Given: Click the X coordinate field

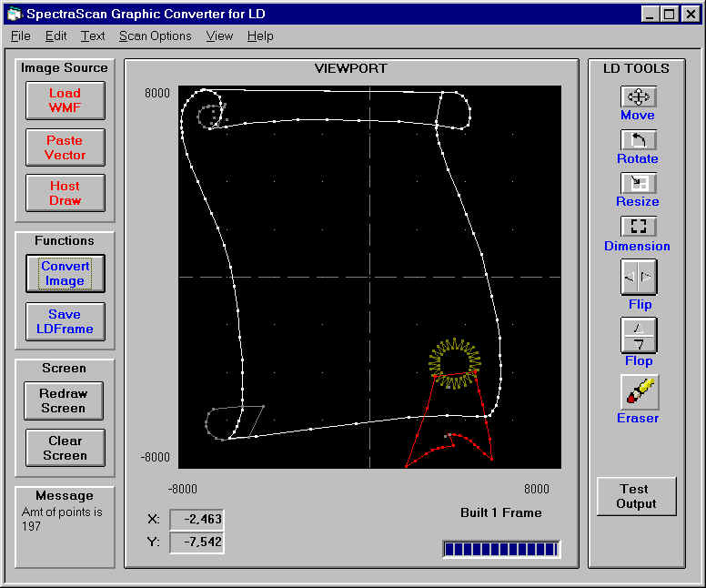Looking at the screenshot, I should (x=197, y=519).
